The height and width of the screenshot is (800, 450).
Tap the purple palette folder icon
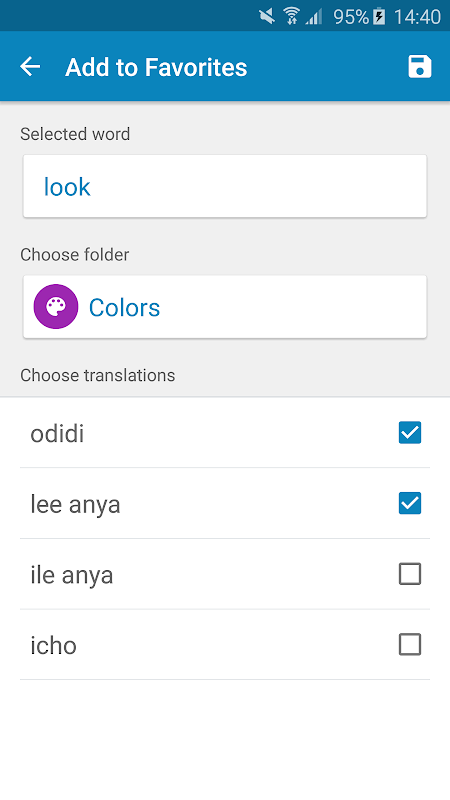pyautogui.click(x=56, y=307)
